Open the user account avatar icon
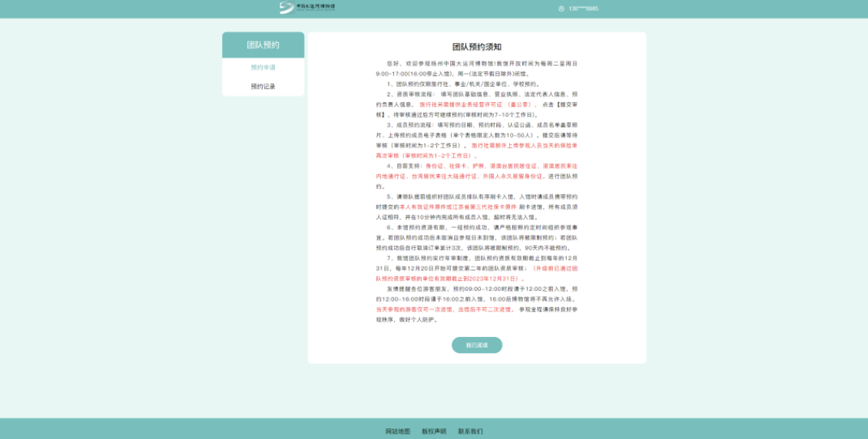 [x=562, y=8]
